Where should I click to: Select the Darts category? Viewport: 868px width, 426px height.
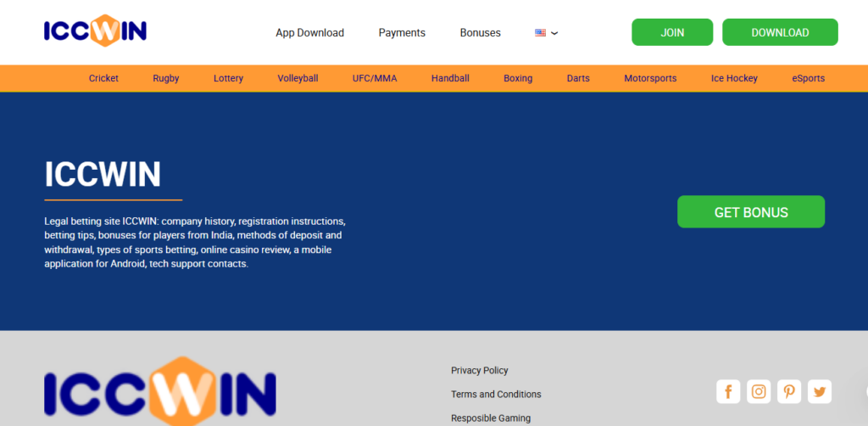coord(578,78)
